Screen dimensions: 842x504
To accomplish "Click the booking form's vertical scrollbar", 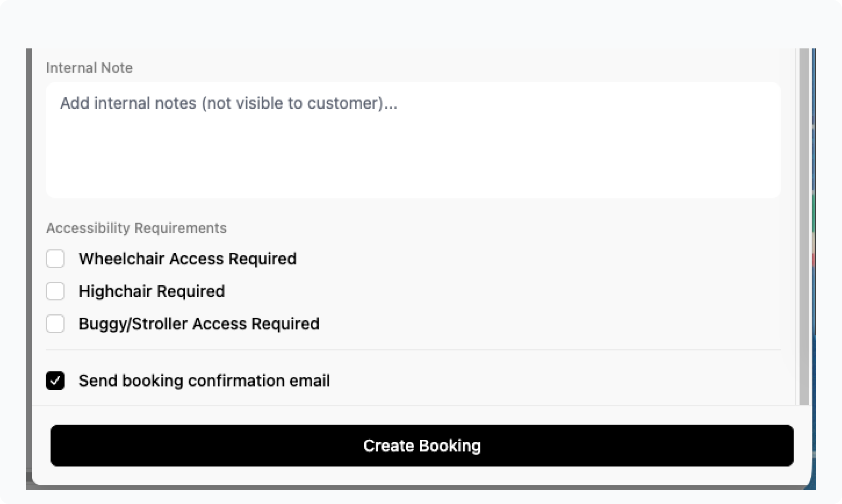I will [804, 226].
